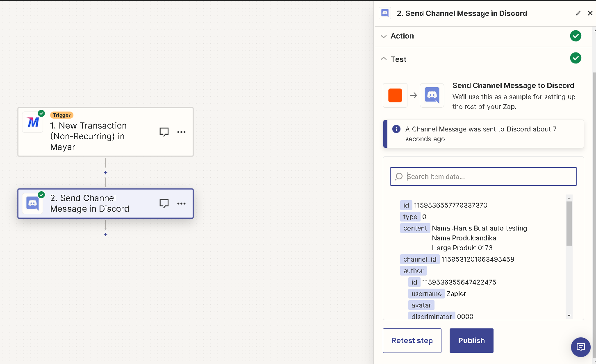
Task: Click the orange source app icon in Test
Action: (395, 95)
